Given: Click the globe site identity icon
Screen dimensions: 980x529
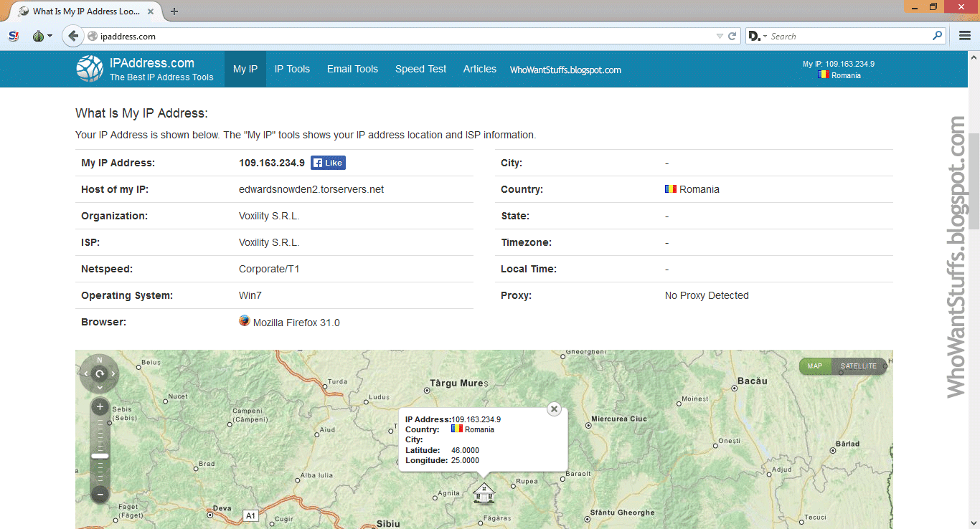Looking at the screenshot, I should 93,36.
